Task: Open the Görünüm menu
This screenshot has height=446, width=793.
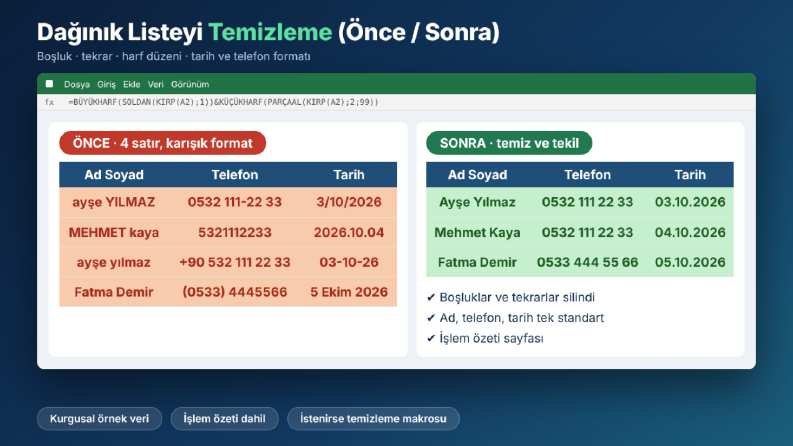Action: coord(190,84)
